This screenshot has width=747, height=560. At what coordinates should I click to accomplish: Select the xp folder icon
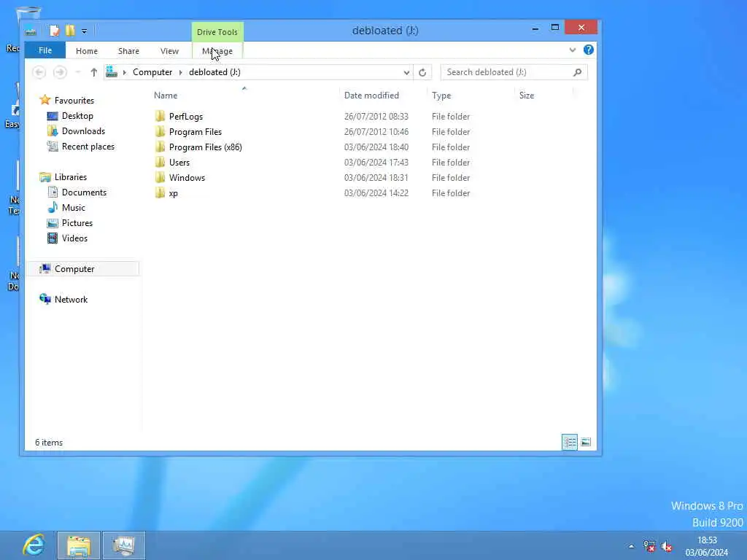click(x=160, y=192)
